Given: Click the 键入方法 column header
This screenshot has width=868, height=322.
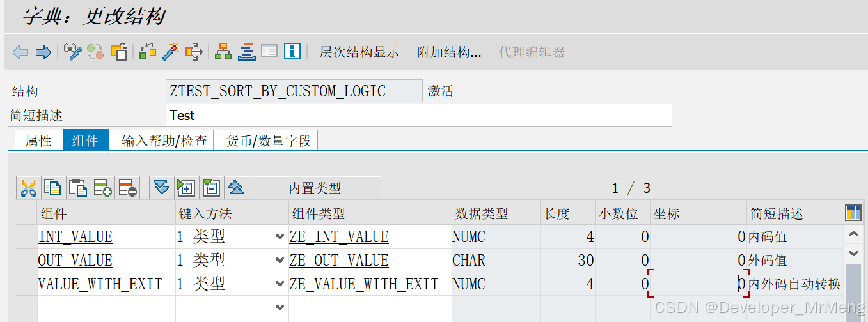Looking at the screenshot, I should tap(232, 213).
